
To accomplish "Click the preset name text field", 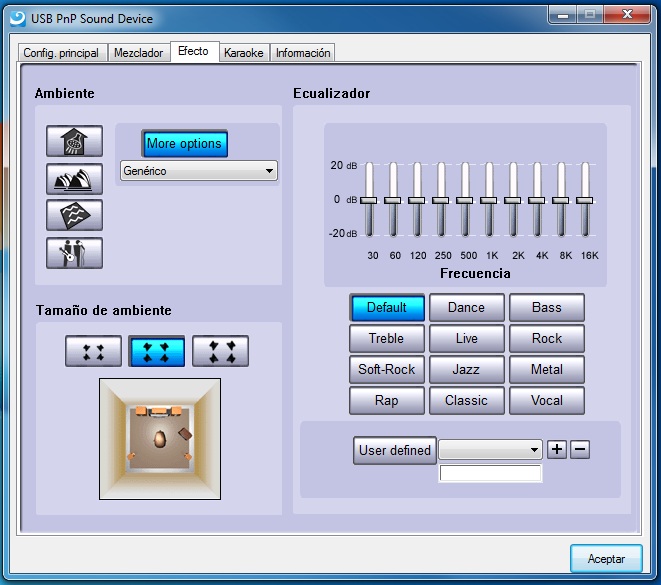I will point(490,474).
